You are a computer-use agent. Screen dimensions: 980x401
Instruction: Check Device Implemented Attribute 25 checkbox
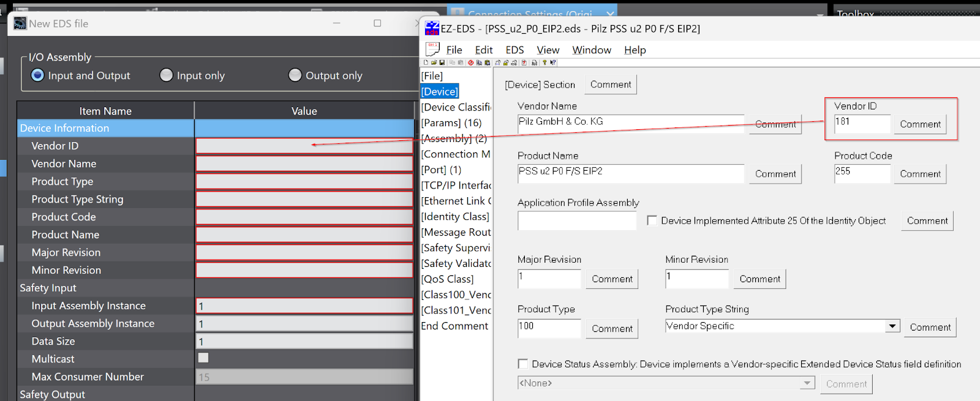pyautogui.click(x=652, y=220)
